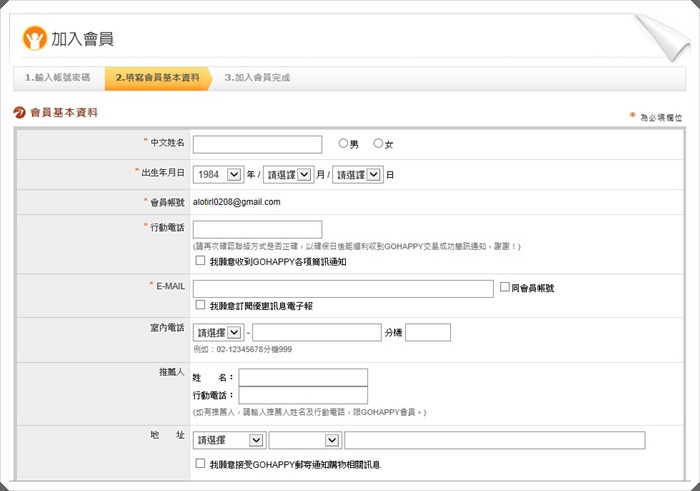Open the address city dropdown
This screenshot has width=700, height=491.
(x=229, y=440)
